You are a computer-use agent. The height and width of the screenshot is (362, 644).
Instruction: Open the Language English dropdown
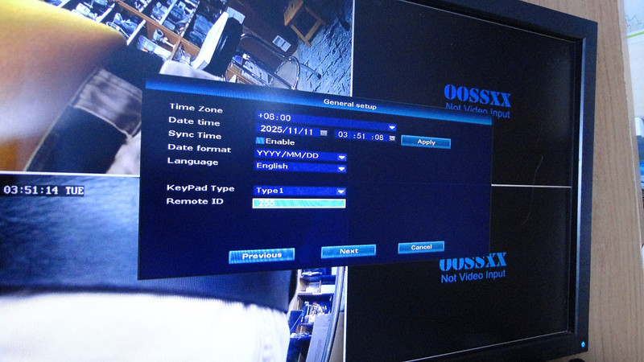tap(300, 167)
